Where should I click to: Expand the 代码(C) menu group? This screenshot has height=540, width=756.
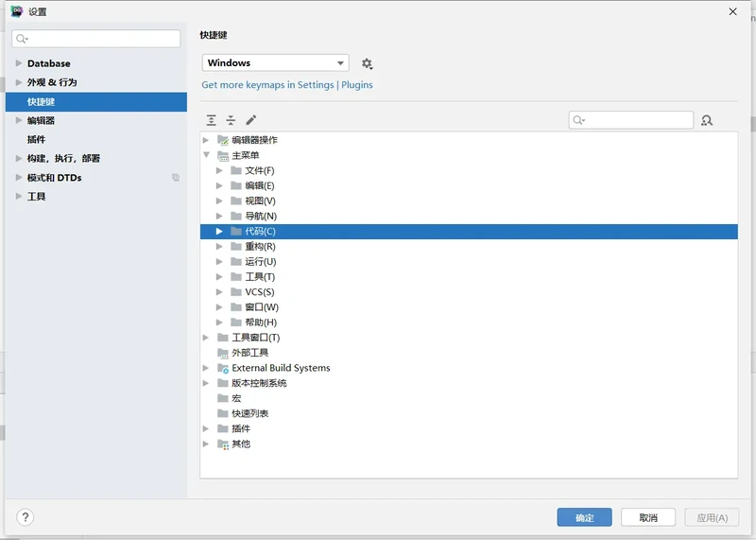point(219,232)
